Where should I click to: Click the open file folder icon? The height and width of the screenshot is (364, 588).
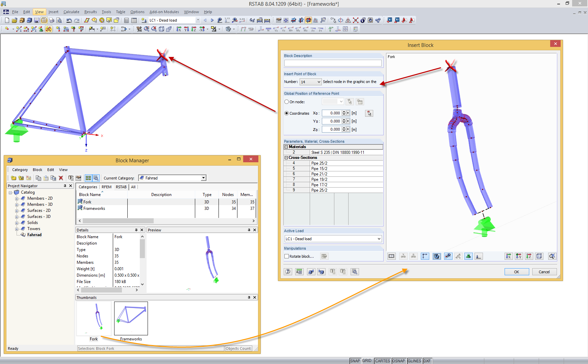(x=15, y=20)
